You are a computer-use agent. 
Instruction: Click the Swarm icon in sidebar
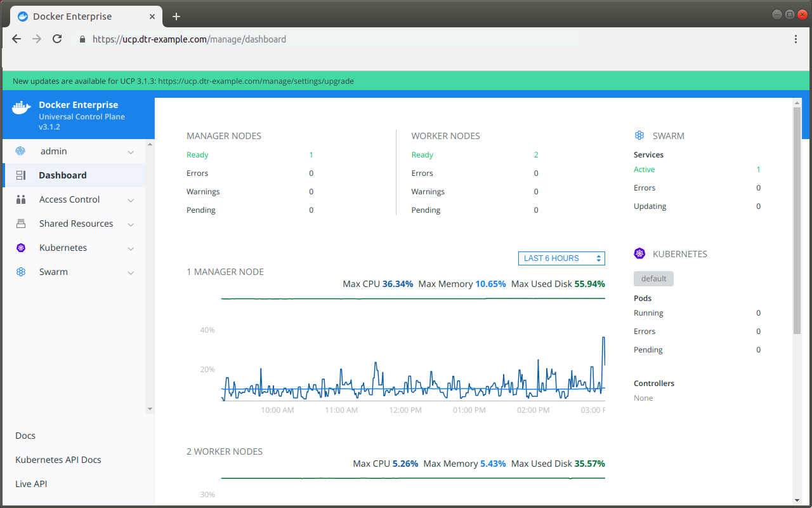pyautogui.click(x=21, y=272)
